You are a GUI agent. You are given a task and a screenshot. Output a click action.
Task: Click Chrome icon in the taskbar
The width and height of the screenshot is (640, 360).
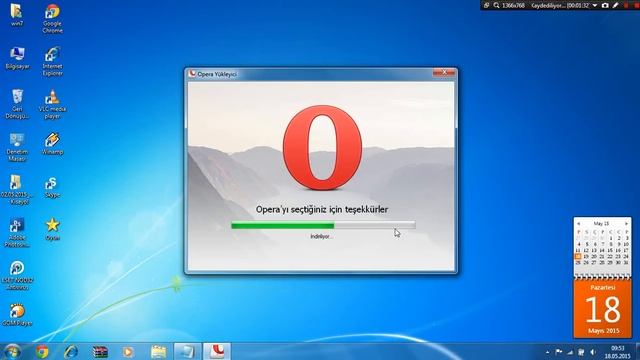pyautogui.click(x=42, y=351)
